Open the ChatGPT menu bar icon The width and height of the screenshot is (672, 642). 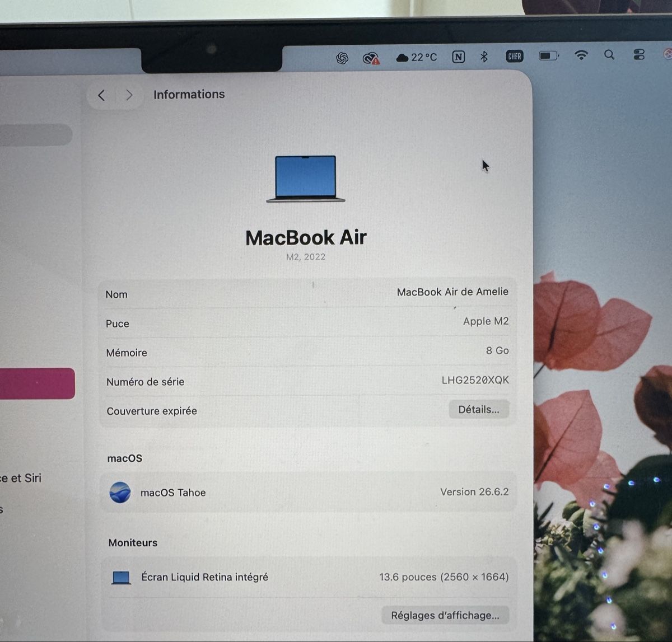click(342, 58)
